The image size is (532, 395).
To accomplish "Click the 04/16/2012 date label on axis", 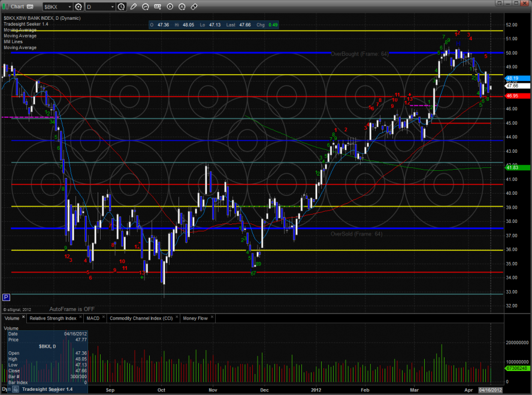I will 491,390.
